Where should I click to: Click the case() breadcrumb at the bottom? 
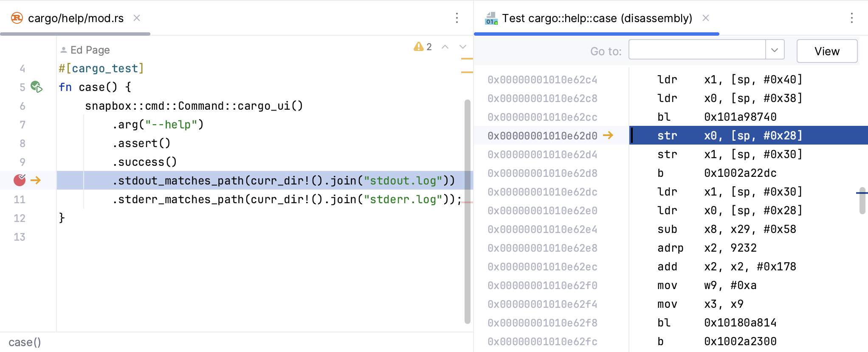25,342
